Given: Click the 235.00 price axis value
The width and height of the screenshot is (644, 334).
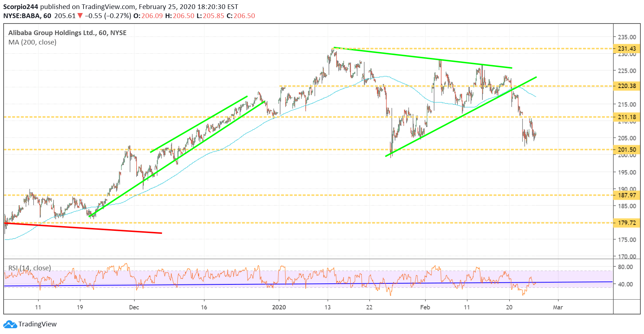Looking at the screenshot, I should coord(627,37).
